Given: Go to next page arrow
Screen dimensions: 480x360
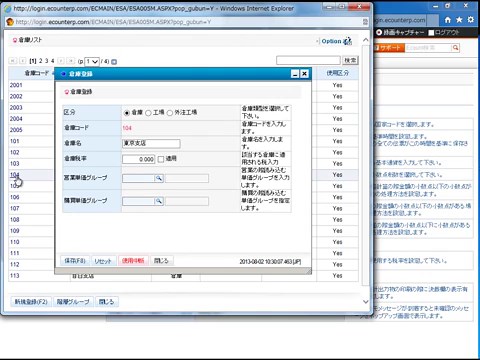Looking at the screenshot, I should tap(61, 61).
